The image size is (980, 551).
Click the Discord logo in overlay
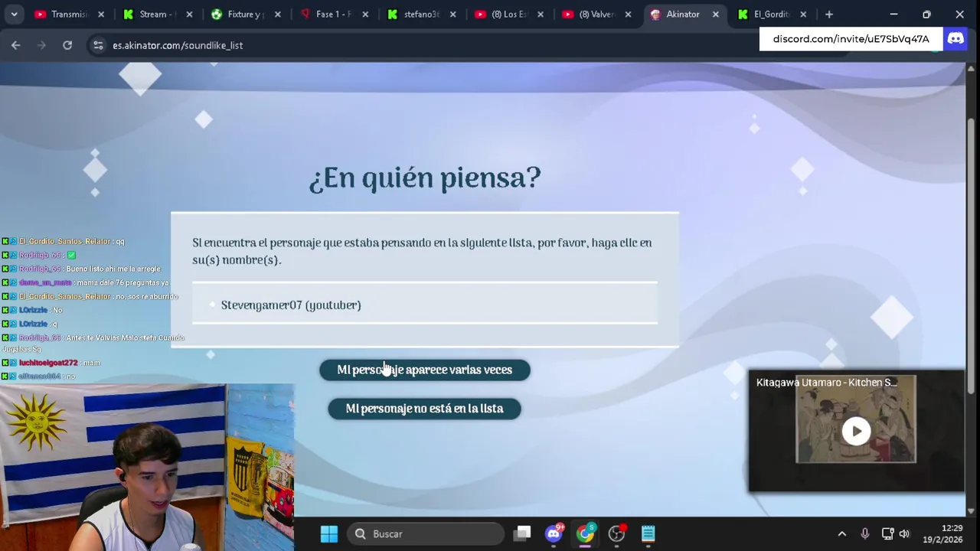[955, 38]
